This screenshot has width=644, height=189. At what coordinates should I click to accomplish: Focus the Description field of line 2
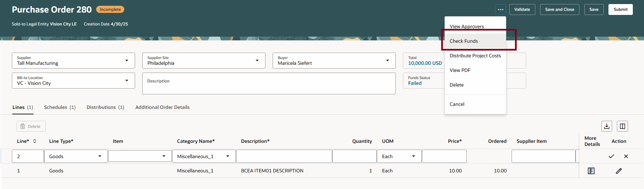(x=284, y=156)
